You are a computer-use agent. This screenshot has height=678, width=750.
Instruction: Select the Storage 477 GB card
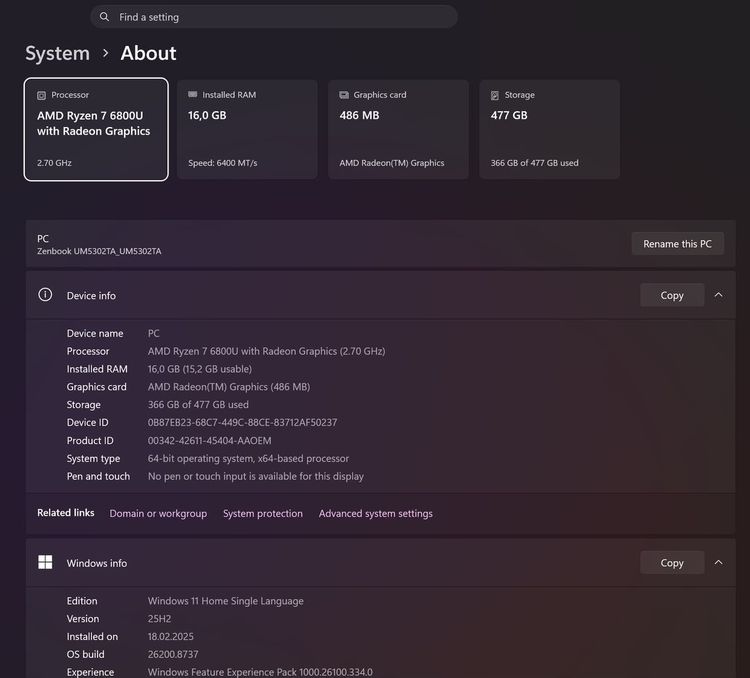pos(550,129)
